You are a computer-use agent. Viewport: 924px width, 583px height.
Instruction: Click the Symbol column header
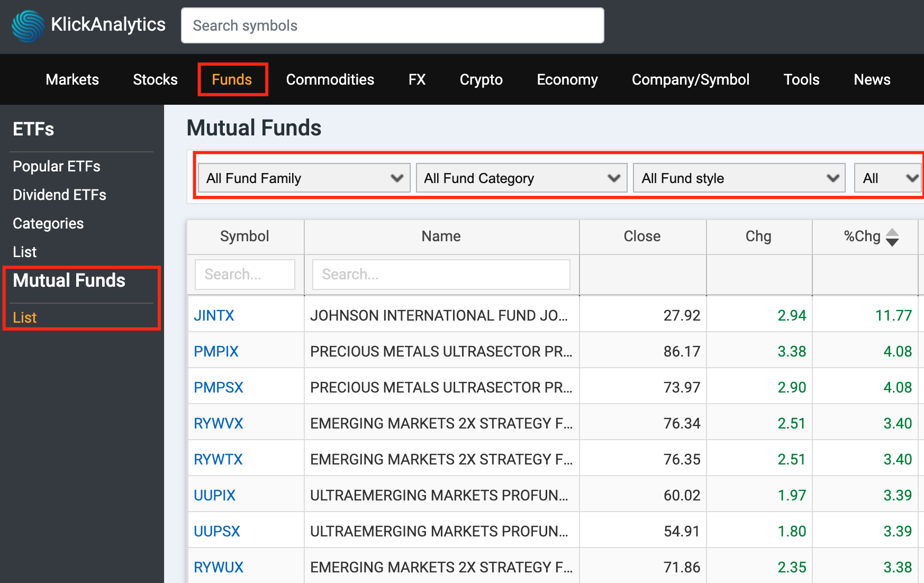pos(245,236)
